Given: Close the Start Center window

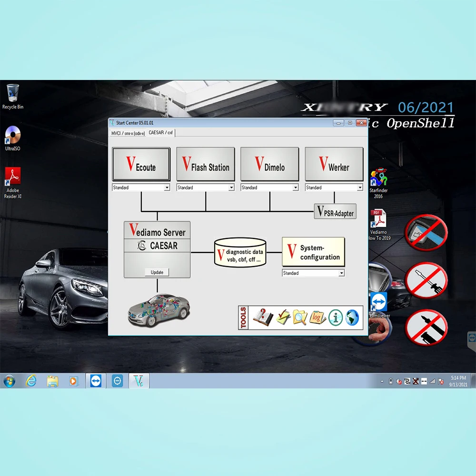Looking at the screenshot, I should 361,123.
